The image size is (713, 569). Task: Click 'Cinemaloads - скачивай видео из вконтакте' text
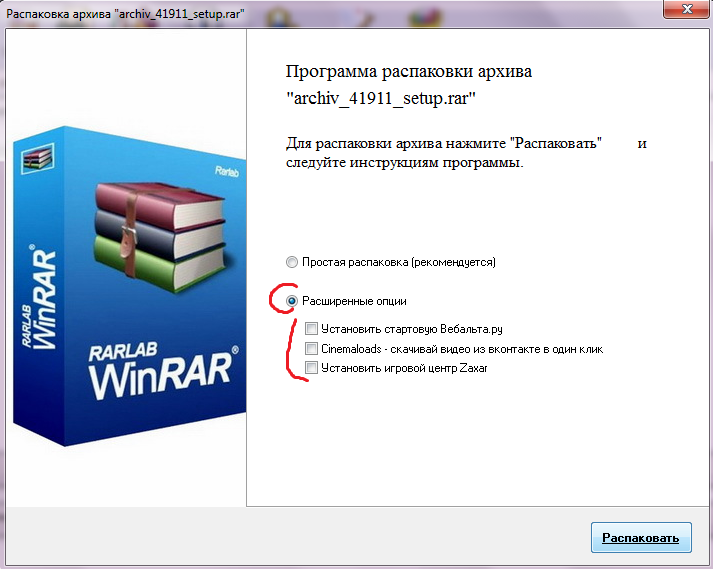[x=462, y=349]
